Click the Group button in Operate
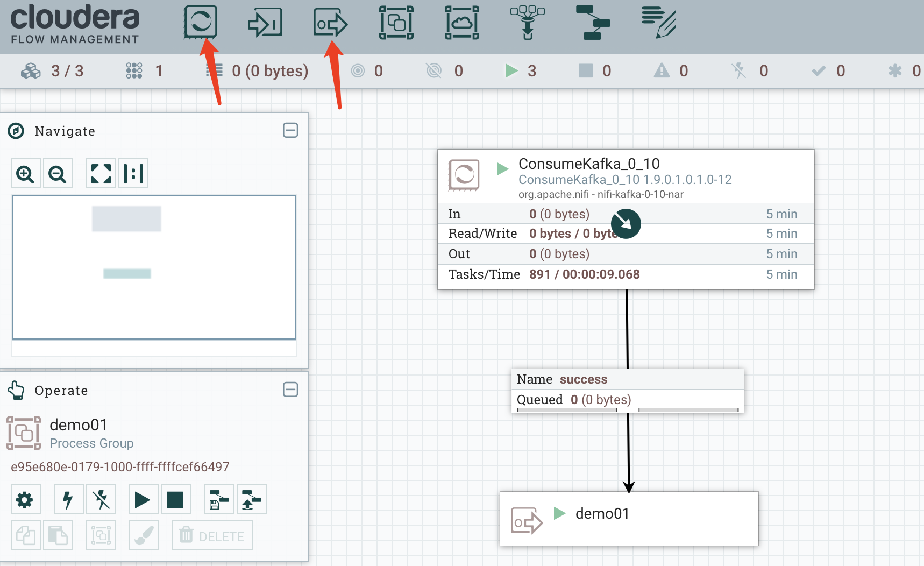924x566 pixels. point(101,535)
